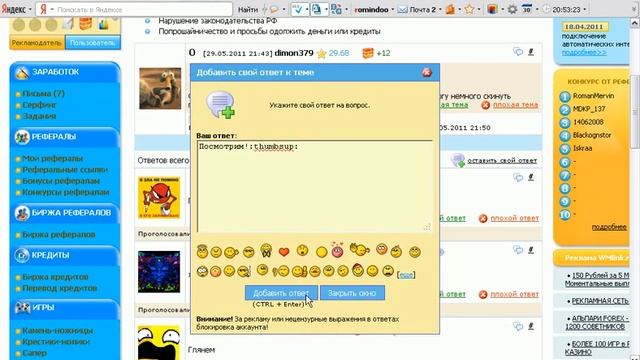Click the speech bubble plus icon in dialog
This screenshot has width=640, height=360.
(x=221, y=105)
